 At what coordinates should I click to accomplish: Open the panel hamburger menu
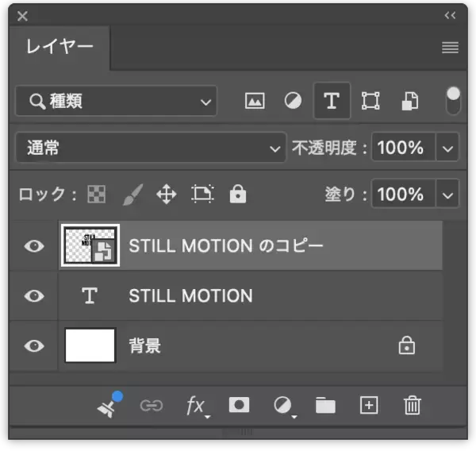coord(450,48)
